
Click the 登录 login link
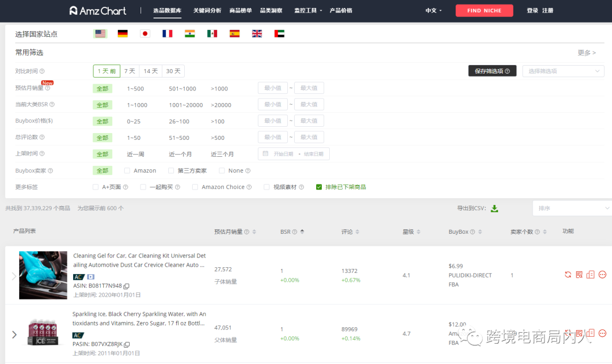click(x=532, y=11)
